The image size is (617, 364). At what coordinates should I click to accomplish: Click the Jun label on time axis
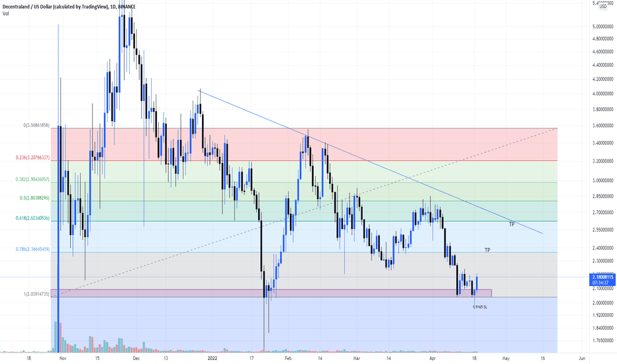(582, 359)
